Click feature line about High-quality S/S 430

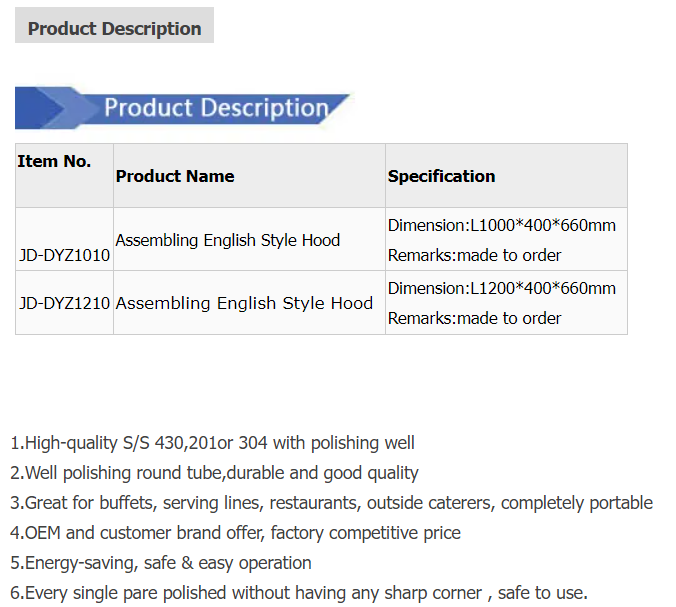click(x=212, y=443)
